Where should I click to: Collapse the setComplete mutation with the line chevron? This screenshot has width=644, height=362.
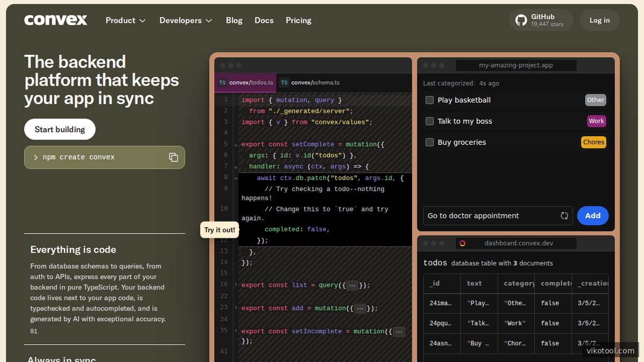236,144
